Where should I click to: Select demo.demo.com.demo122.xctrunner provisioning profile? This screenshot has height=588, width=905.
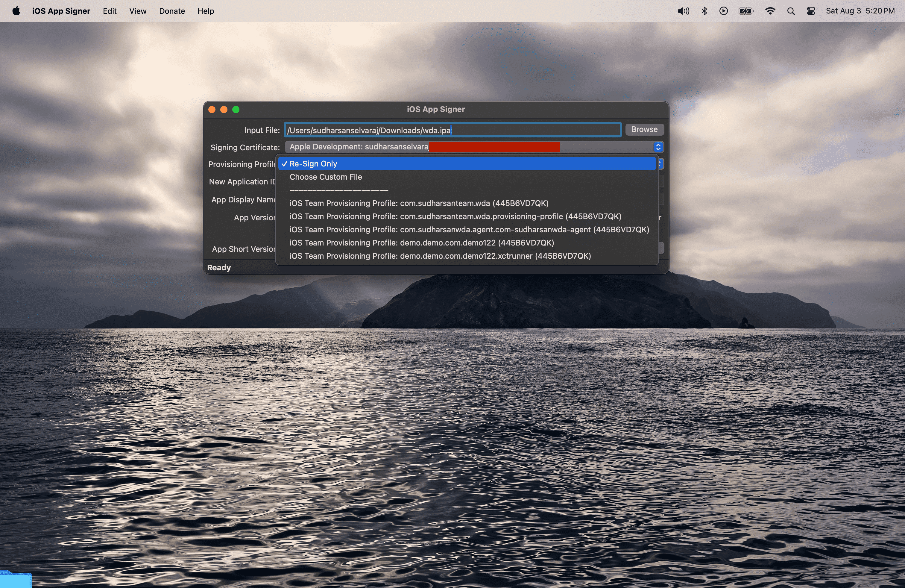pyautogui.click(x=440, y=256)
